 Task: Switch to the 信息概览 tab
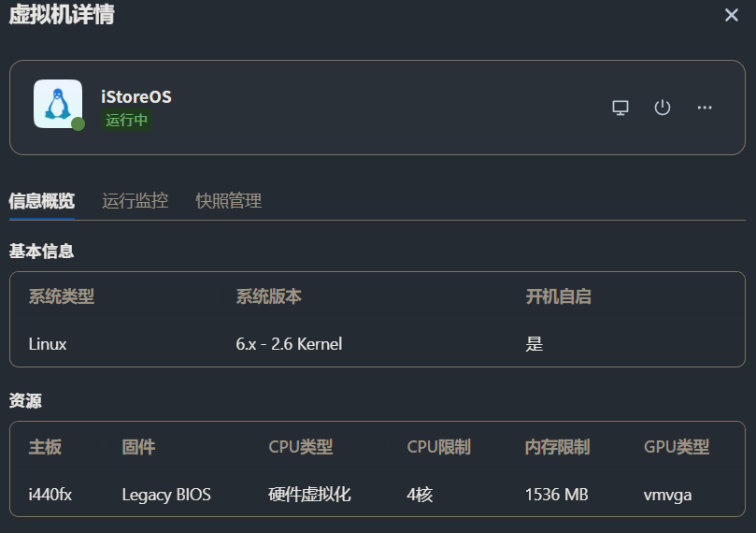click(41, 201)
